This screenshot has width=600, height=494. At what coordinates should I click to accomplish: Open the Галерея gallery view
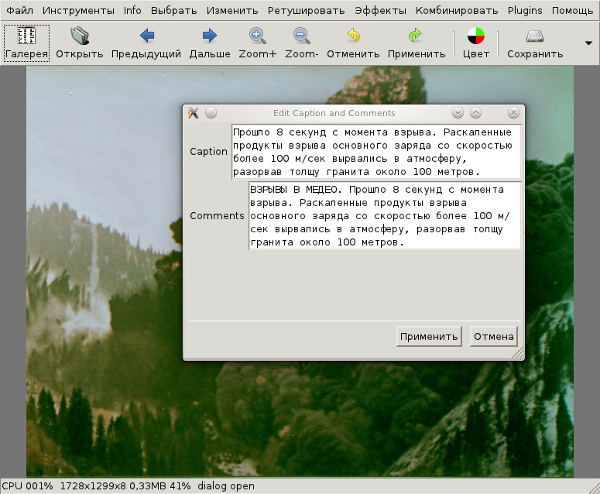click(27, 42)
